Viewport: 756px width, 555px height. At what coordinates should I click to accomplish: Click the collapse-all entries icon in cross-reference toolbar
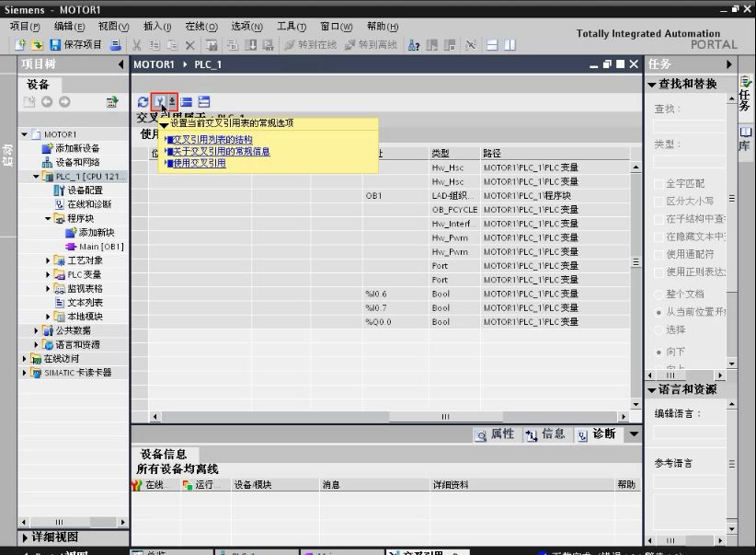pos(187,102)
